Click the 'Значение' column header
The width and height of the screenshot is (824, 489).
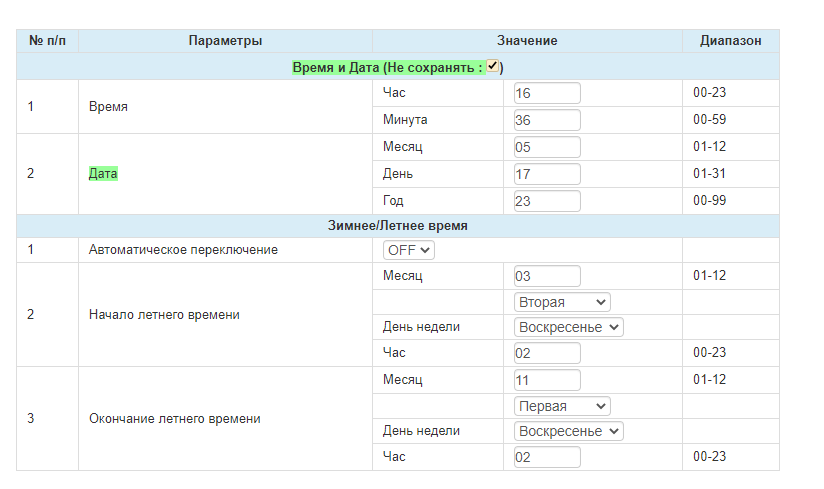point(527,41)
